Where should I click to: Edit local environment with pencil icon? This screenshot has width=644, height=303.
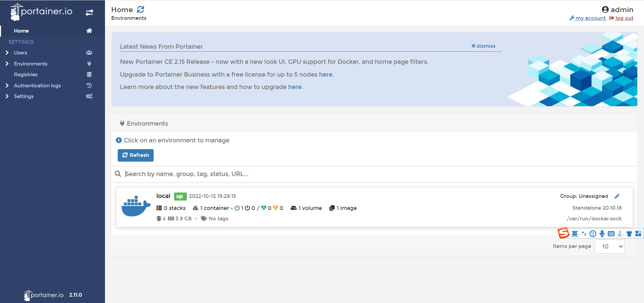(x=617, y=197)
